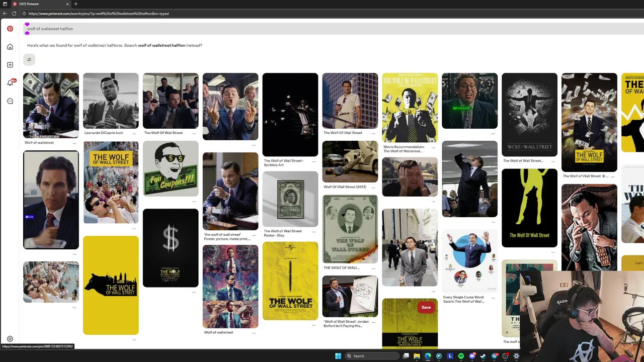
Task: Open the Matthew McConaughey close-up pin
Action: pos(51,200)
